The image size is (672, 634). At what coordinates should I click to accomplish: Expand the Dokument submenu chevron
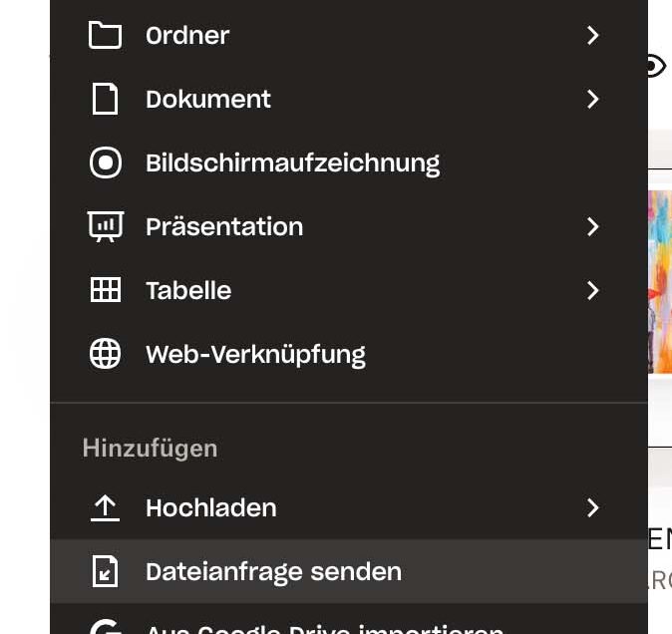tap(593, 100)
